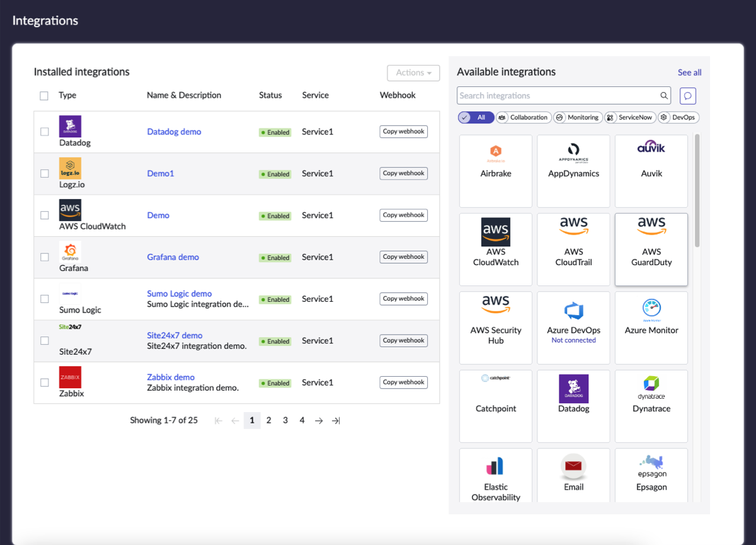Filter integrations by Monitoring category
This screenshot has height=545, width=756.
(x=576, y=117)
